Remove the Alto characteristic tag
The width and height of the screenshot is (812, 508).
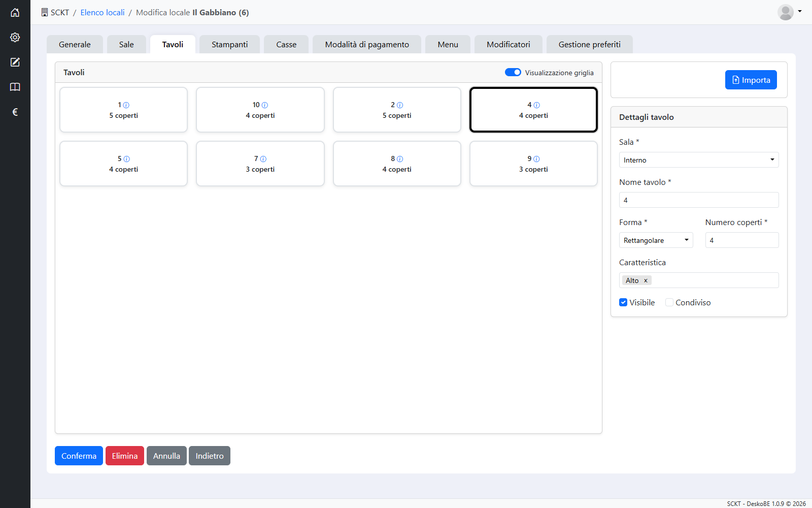coord(646,280)
